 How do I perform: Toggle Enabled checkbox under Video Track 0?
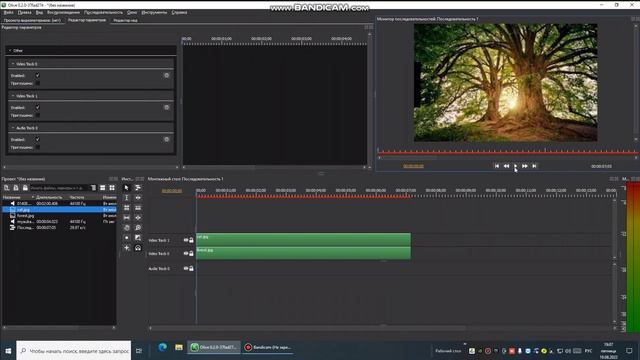click(38, 76)
